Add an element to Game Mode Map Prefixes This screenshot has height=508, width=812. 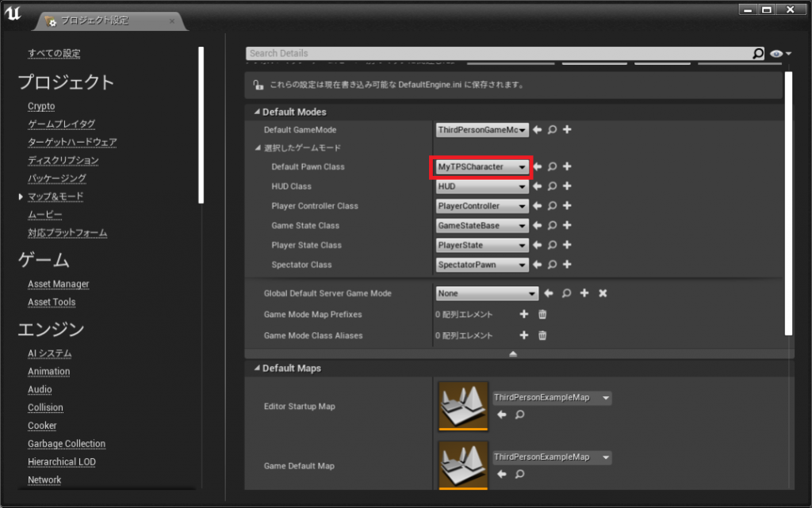pos(523,315)
